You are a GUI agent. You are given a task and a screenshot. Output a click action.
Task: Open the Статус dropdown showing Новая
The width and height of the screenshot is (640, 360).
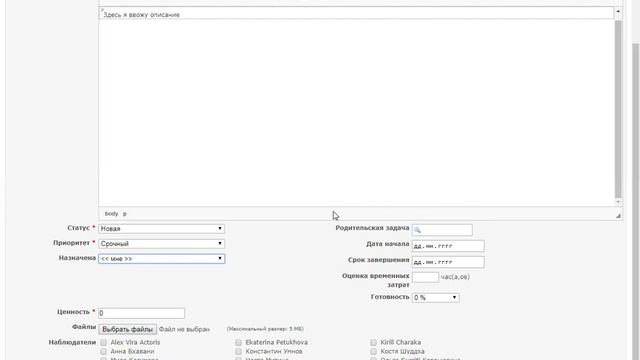click(x=162, y=229)
